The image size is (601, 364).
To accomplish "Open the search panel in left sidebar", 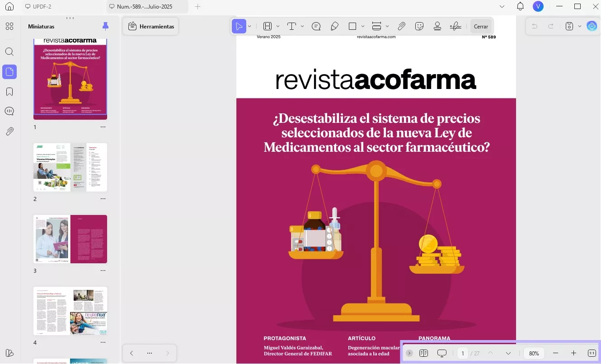I will click(9, 52).
